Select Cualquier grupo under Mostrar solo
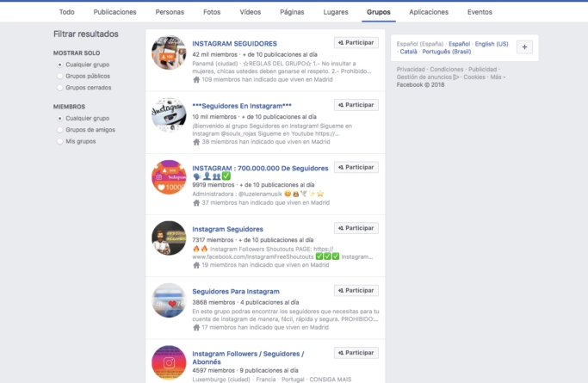588x383 pixels. [x=59, y=65]
